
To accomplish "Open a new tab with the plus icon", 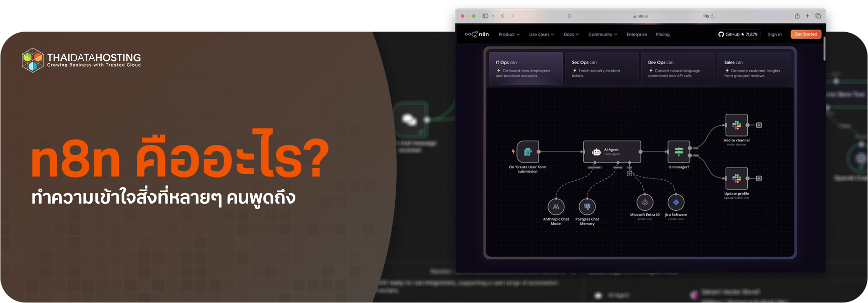I will tap(807, 16).
